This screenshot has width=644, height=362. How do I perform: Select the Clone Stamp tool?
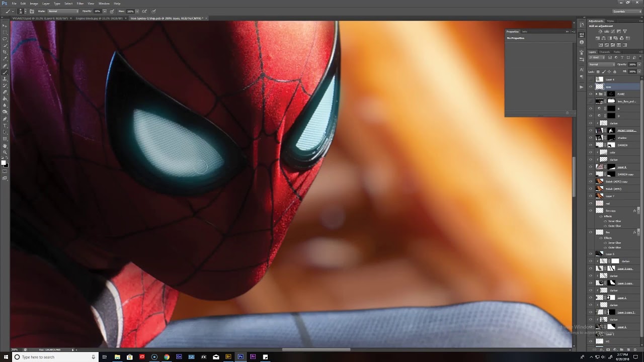(5, 79)
